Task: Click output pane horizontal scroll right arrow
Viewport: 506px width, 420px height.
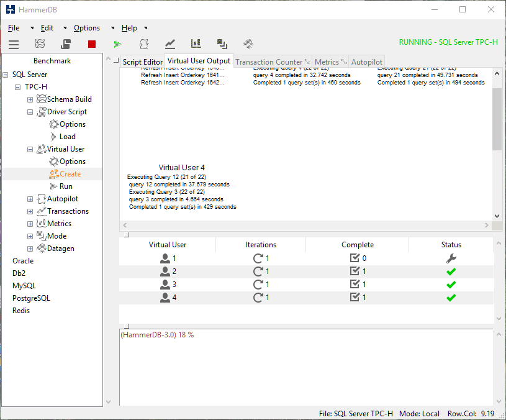Action: click(x=487, y=226)
